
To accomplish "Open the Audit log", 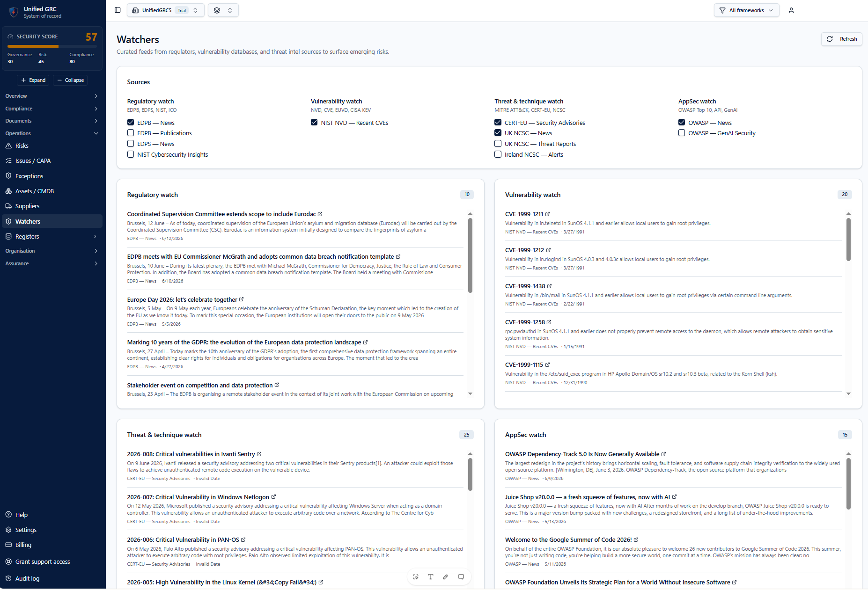I will [51, 579].
